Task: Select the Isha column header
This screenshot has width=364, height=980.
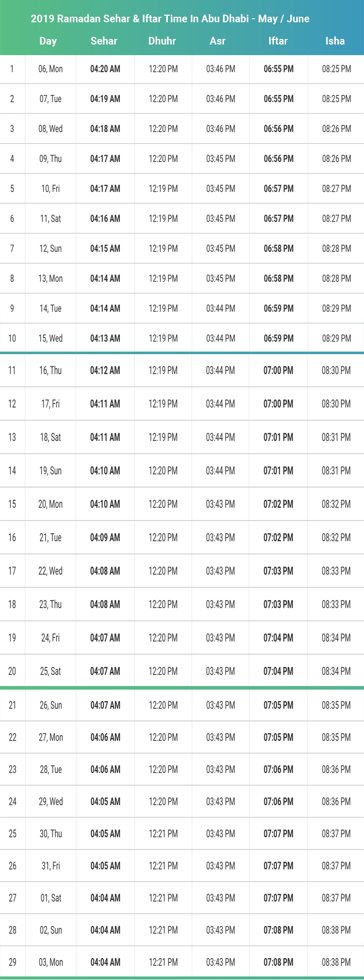Action: 335,41
